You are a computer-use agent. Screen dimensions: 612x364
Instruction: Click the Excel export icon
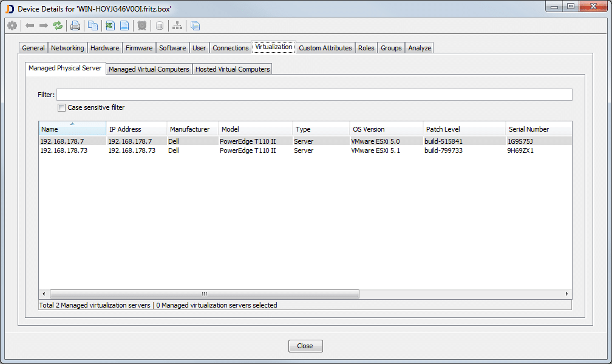click(109, 25)
